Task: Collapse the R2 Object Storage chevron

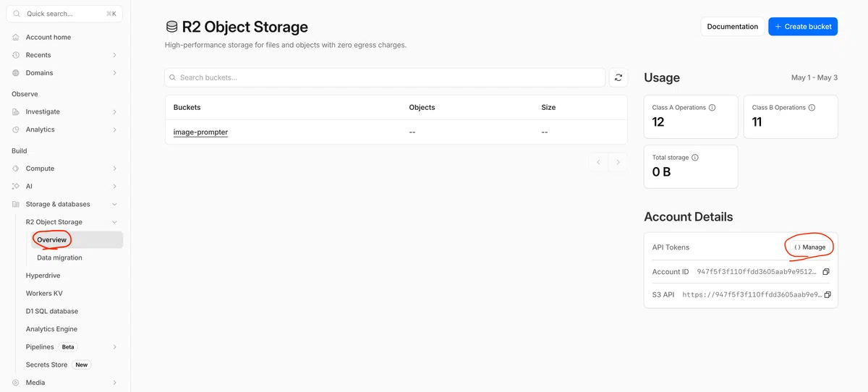Action: pyautogui.click(x=115, y=222)
